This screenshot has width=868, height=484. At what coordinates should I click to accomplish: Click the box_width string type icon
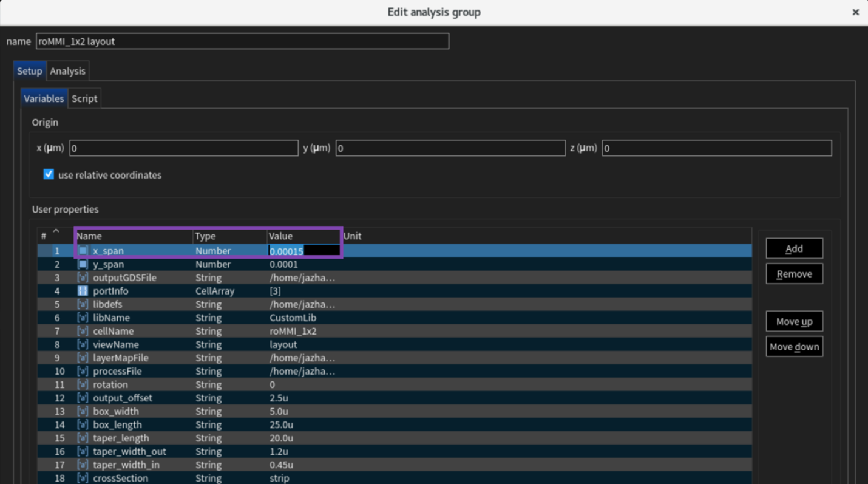coord(83,411)
